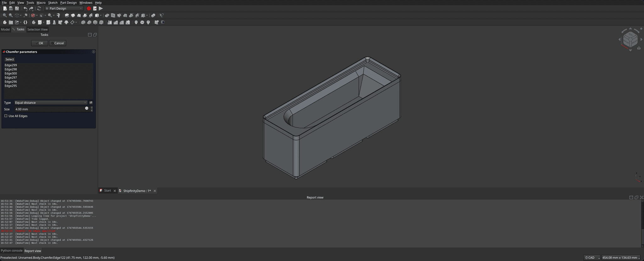The image size is (644, 261).
Task: Click the Open file icon
Action: pos(11,8)
